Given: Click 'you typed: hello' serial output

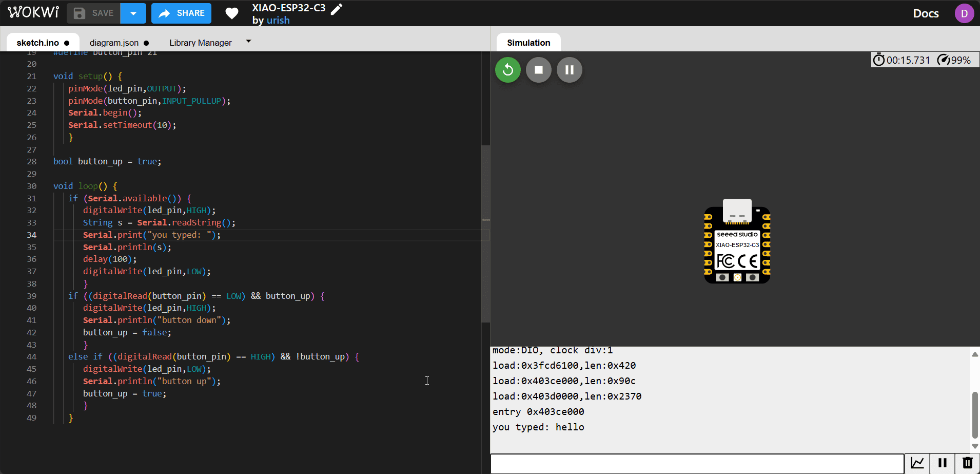Looking at the screenshot, I should (538, 427).
